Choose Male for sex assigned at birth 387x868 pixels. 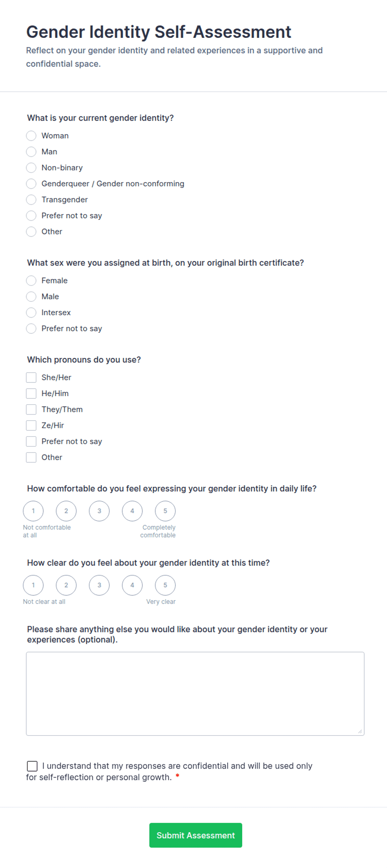point(31,297)
